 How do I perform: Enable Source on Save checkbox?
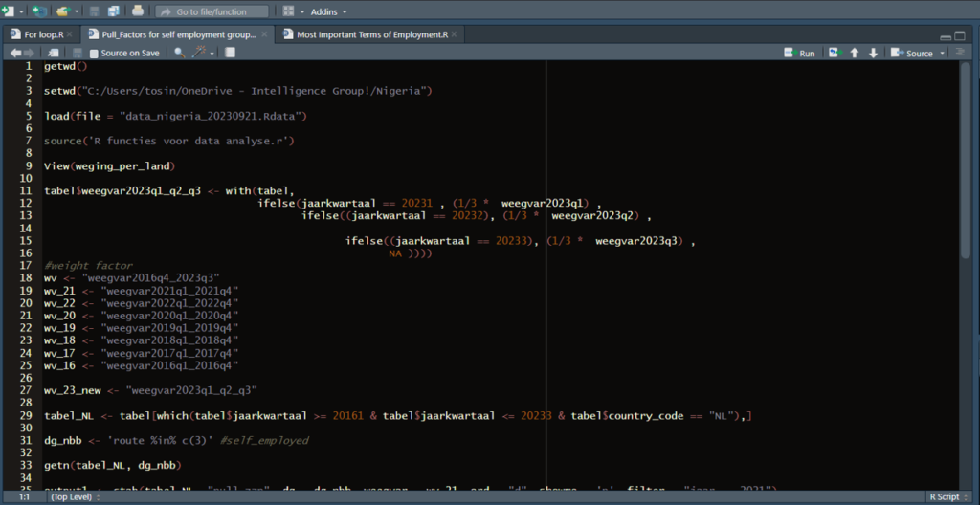tap(92, 54)
